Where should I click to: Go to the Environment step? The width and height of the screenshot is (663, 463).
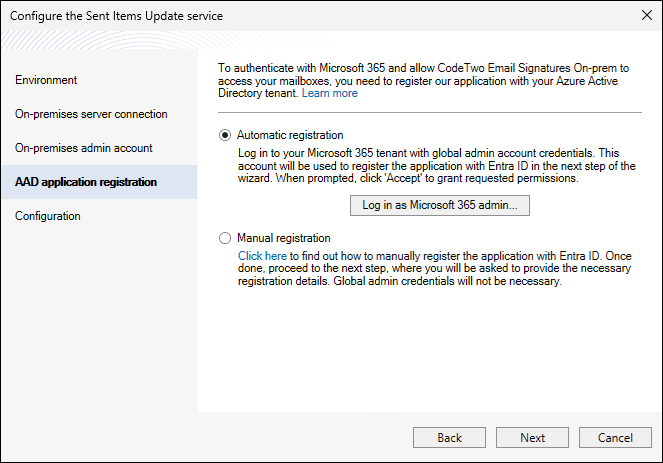tap(46, 80)
